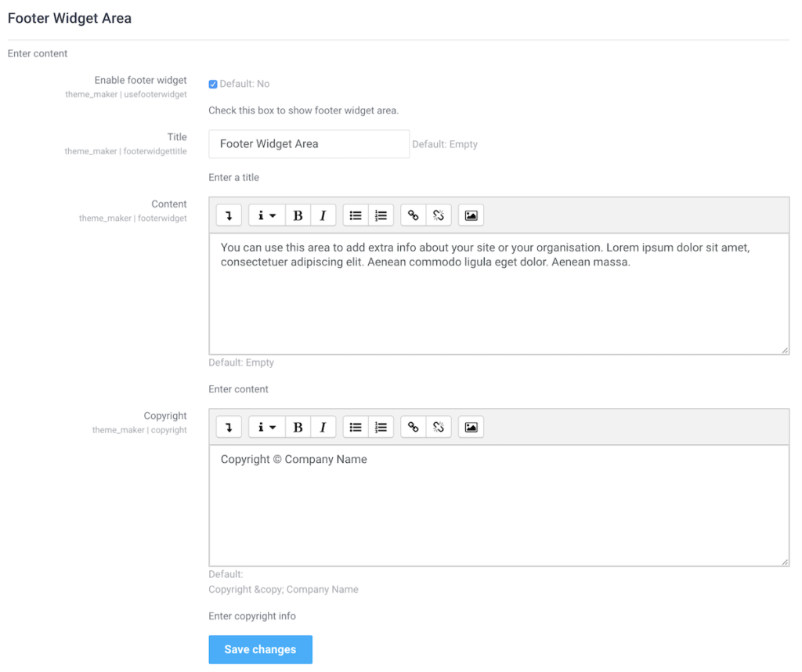Apply bold formatting in the Content editor
The image size is (802, 672).
[x=298, y=215]
